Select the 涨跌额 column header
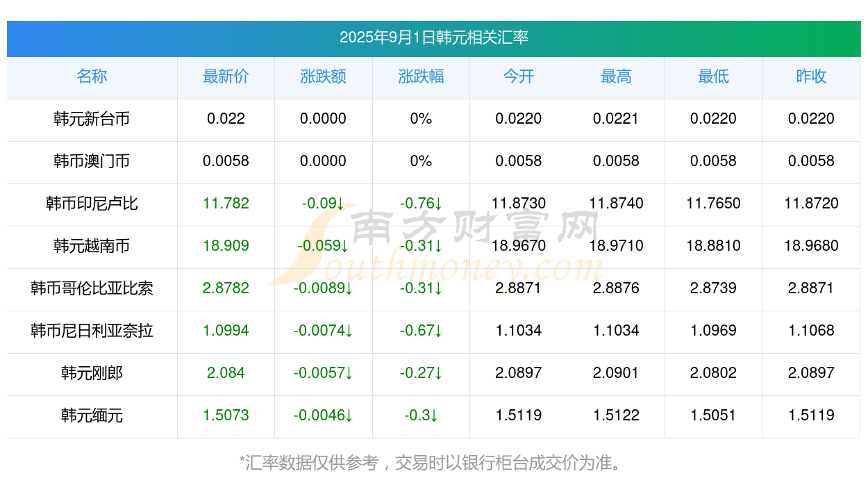Image resolution: width=868 pixels, height=485 pixels. tap(324, 76)
